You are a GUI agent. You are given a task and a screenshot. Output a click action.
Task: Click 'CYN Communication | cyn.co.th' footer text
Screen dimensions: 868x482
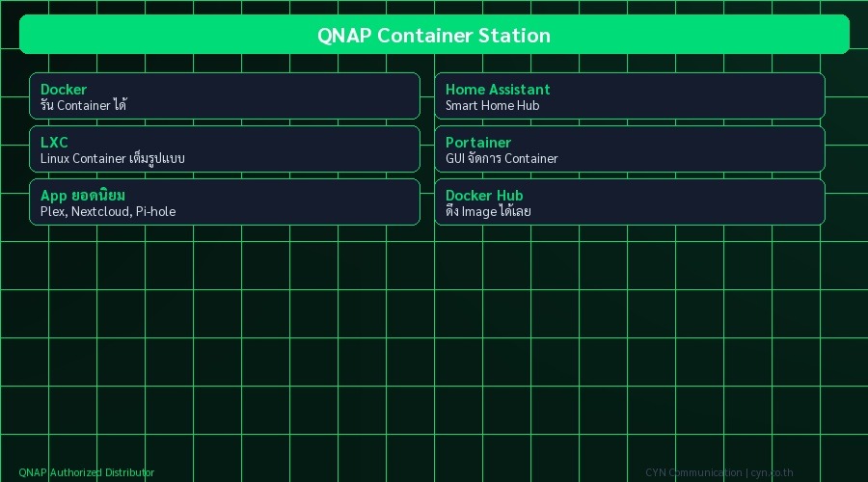[719, 472]
